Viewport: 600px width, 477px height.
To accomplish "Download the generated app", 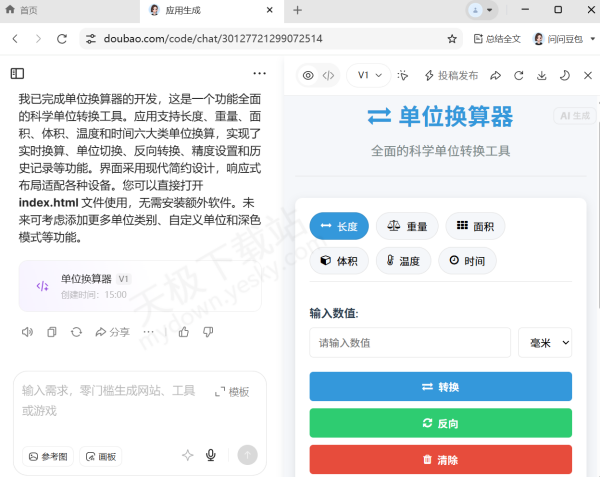I will pos(541,75).
